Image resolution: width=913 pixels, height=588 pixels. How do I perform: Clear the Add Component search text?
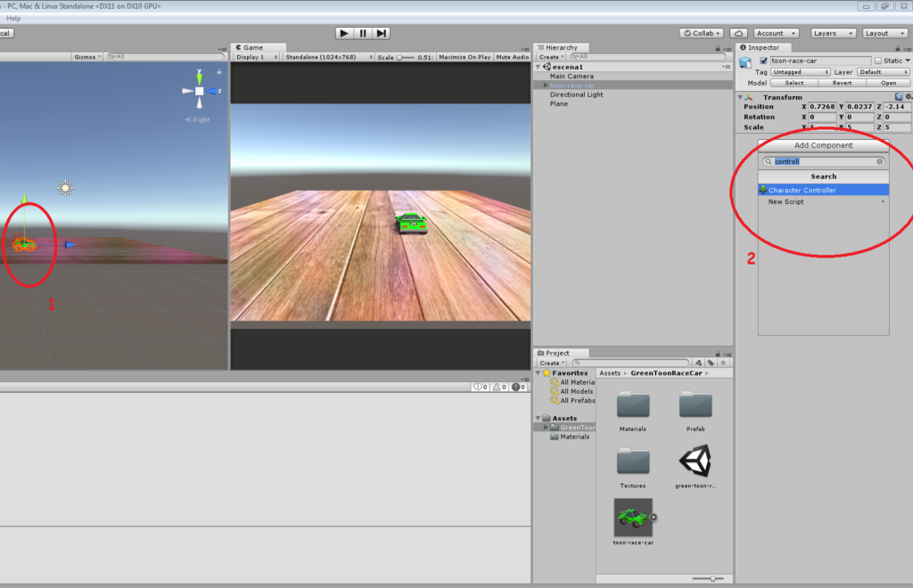pyautogui.click(x=880, y=161)
